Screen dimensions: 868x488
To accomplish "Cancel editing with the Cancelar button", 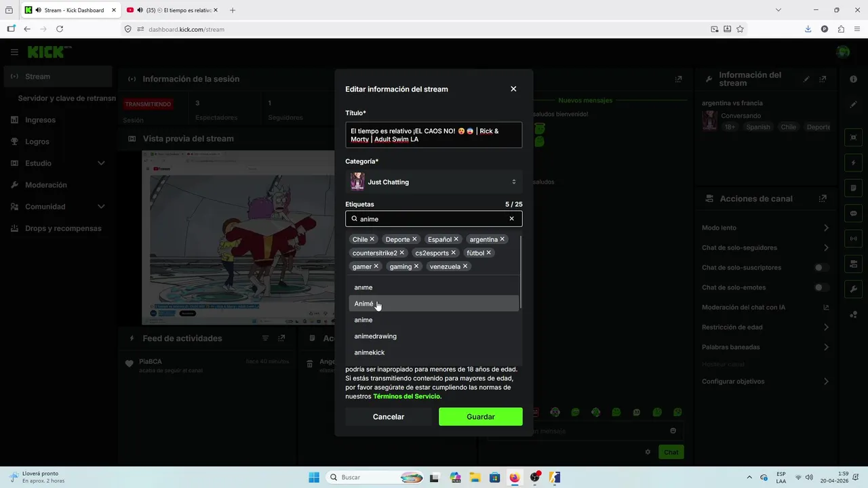I will [389, 417].
